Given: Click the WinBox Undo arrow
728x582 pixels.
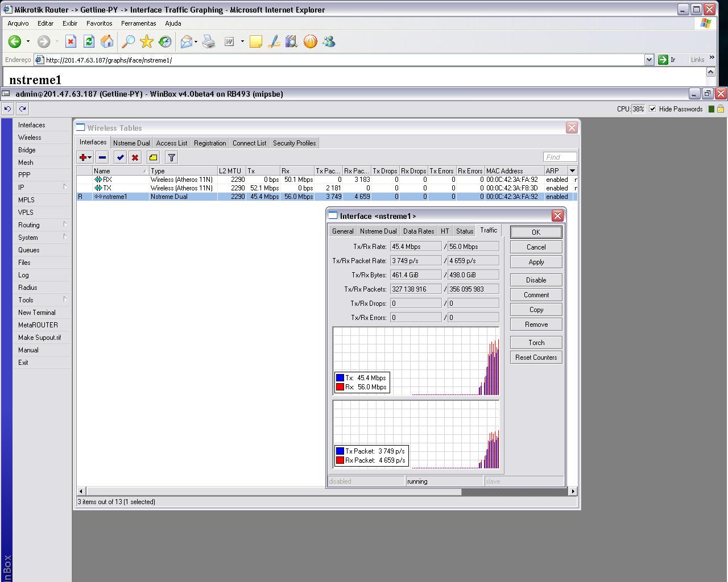Looking at the screenshot, I should point(7,109).
